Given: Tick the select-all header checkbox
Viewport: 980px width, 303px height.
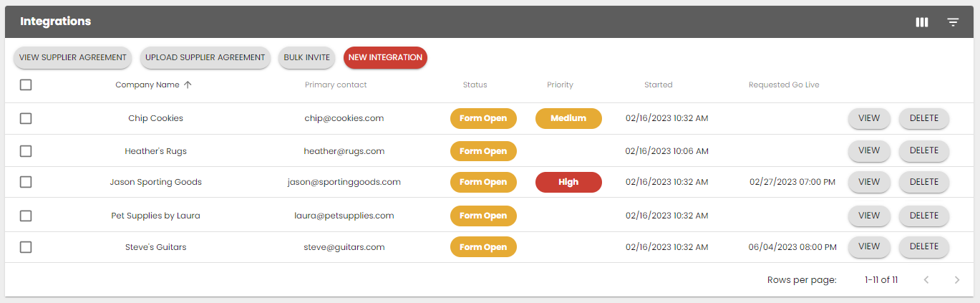Looking at the screenshot, I should (26, 85).
